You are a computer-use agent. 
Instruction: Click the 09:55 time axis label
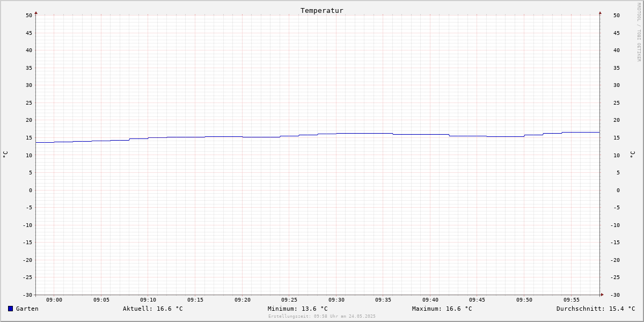pyautogui.click(x=572, y=300)
